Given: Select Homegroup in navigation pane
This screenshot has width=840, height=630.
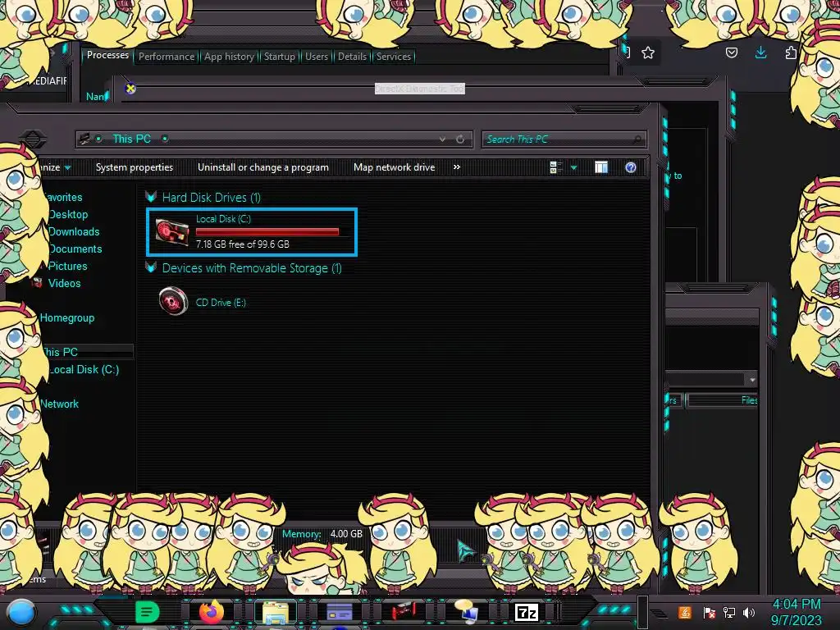Looking at the screenshot, I should pos(67,317).
